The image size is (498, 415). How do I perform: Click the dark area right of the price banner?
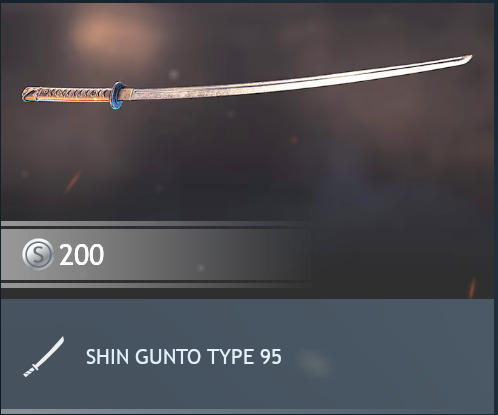coord(403,254)
